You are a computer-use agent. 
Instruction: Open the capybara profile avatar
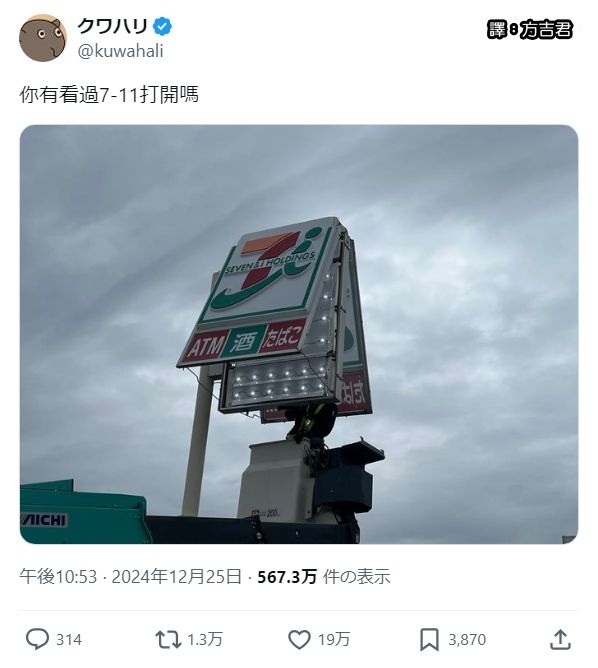click(43, 38)
